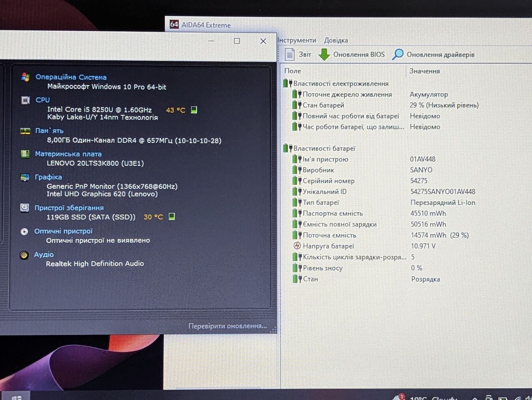Select the Кількість циклів зарядки-розря... row label
Viewport: 532px width, 400px height.
pyautogui.click(x=355, y=257)
